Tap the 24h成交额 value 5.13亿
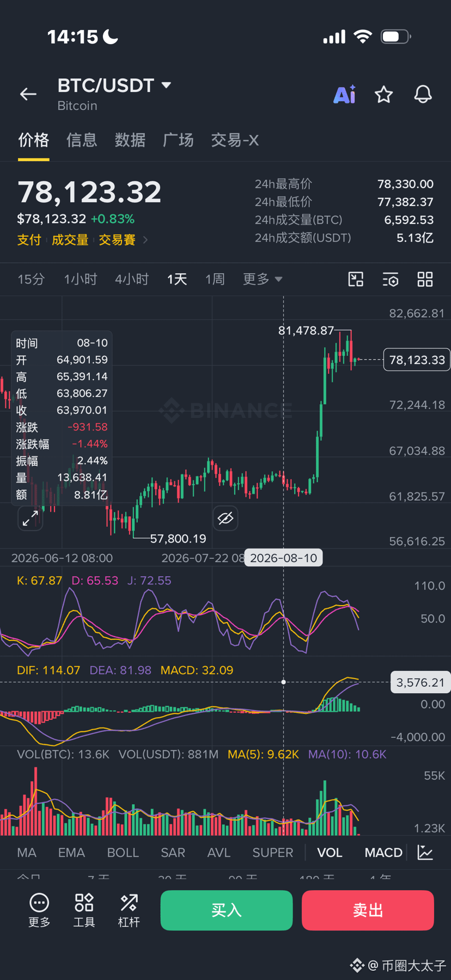 tap(415, 238)
